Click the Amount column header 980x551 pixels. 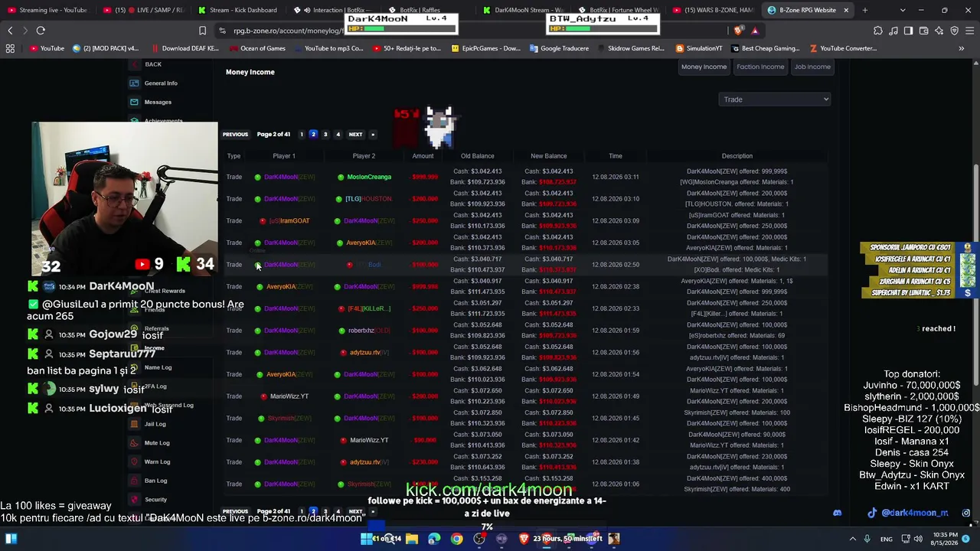tap(423, 156)
